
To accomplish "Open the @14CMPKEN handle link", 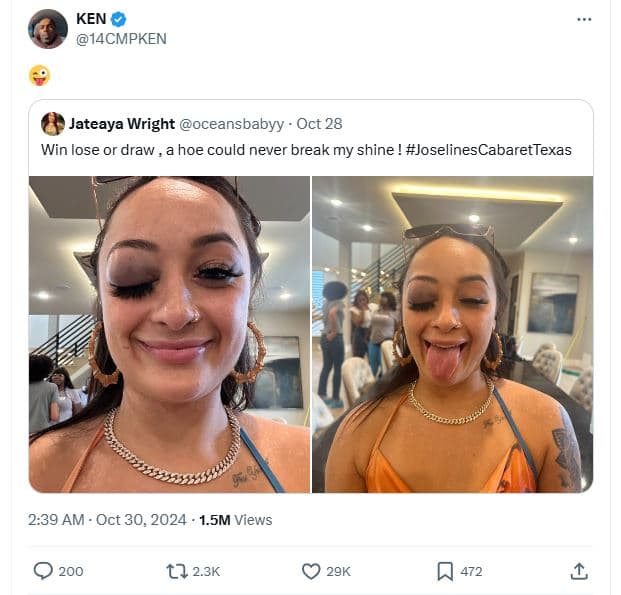I will 121,39.
